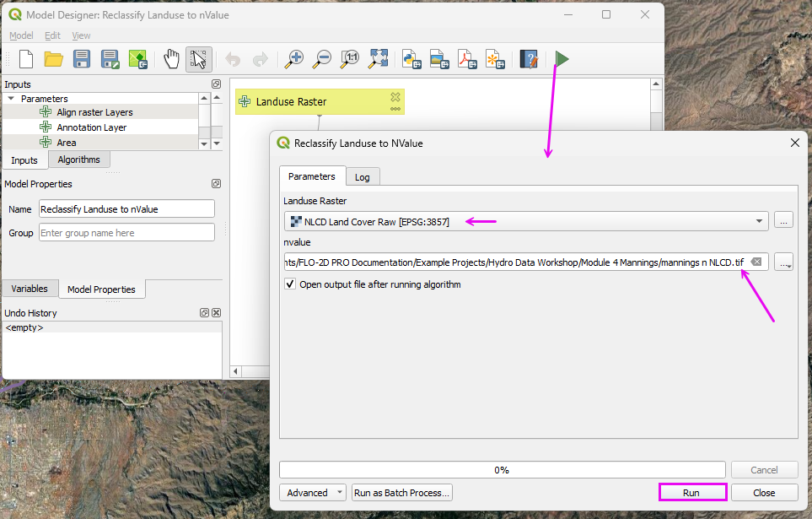Switch to the Algorithms tab
Image resolution: width=812 pixels, height=519 pixels.
pyautogui.click(x=79, y=159)
